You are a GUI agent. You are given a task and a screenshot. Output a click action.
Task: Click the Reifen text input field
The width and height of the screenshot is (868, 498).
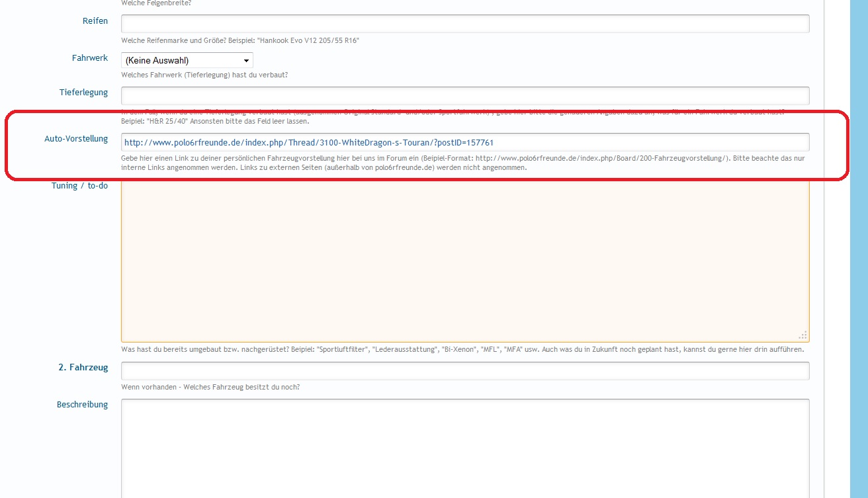coord(464,24)
